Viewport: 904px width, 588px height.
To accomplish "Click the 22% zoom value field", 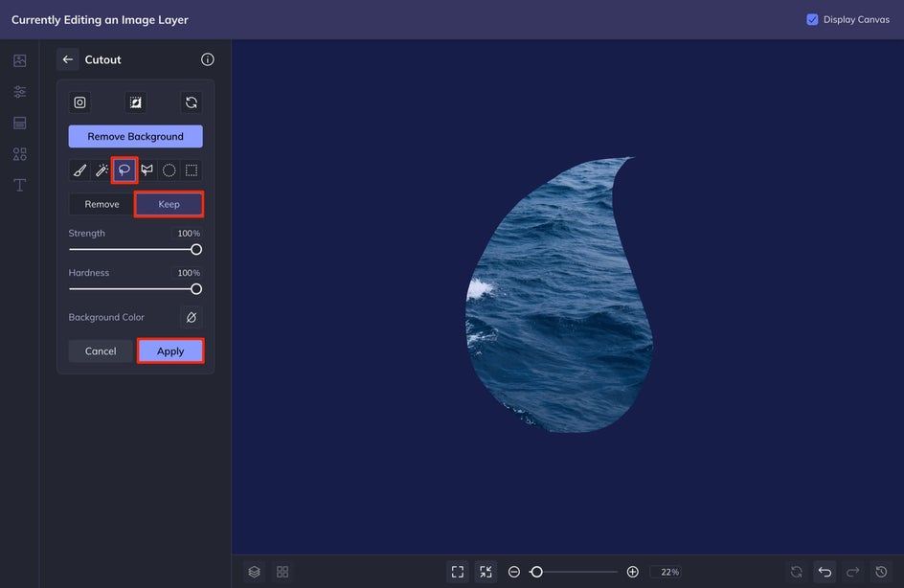I will (667, 572).
